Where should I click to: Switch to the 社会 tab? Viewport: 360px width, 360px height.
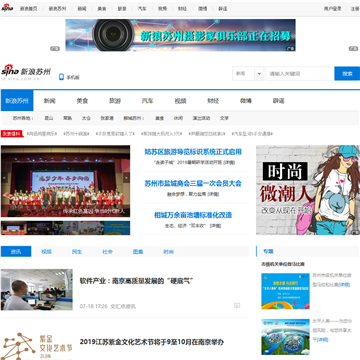[x=107, y=252]
